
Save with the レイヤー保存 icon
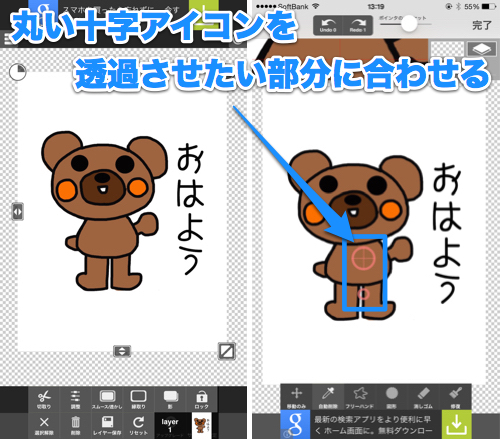[107, 426]
